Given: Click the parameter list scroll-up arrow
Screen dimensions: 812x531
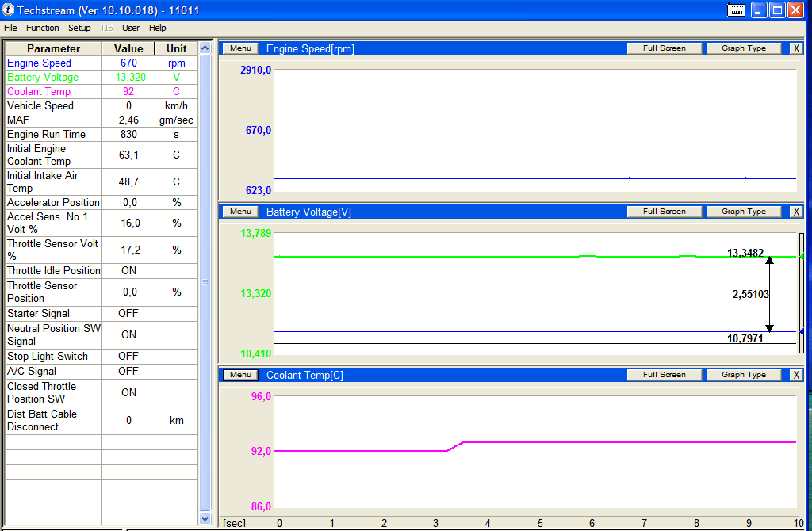Looking at the screenshot, I should (x=205, y=48).
